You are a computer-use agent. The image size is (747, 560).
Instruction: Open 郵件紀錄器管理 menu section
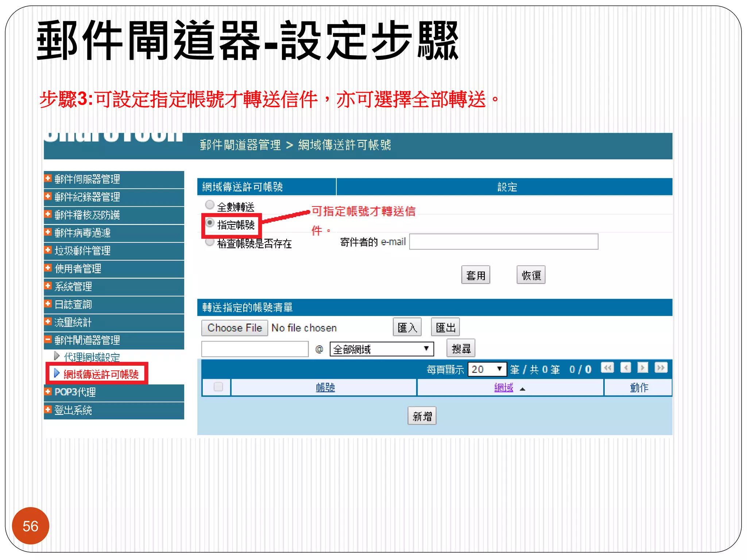pos(114,197)
